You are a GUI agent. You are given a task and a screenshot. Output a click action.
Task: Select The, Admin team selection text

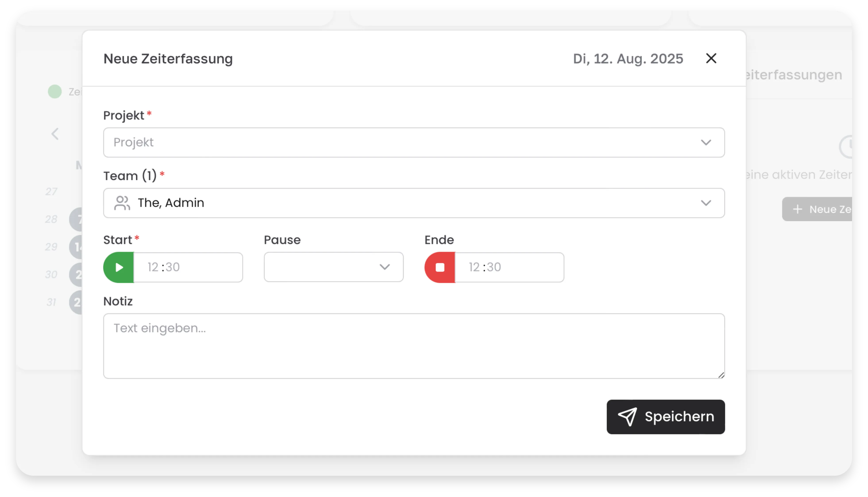coord(171,203)
